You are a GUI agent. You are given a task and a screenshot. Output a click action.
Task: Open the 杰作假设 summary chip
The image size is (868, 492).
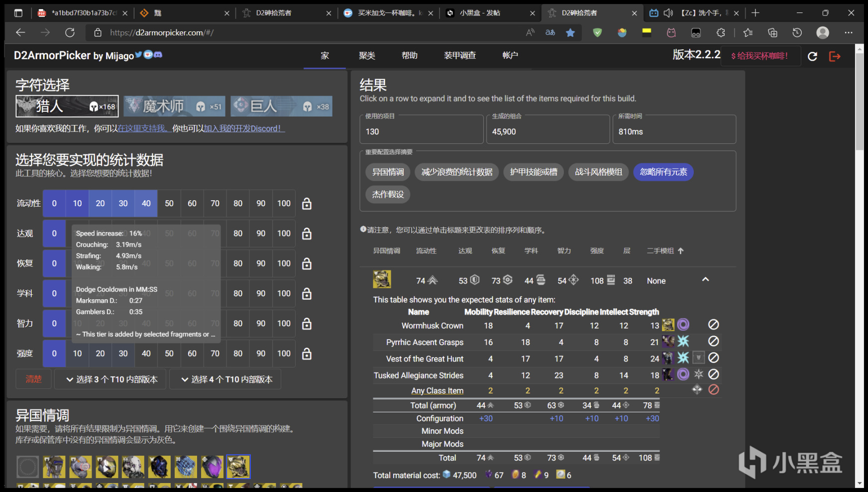388,194
